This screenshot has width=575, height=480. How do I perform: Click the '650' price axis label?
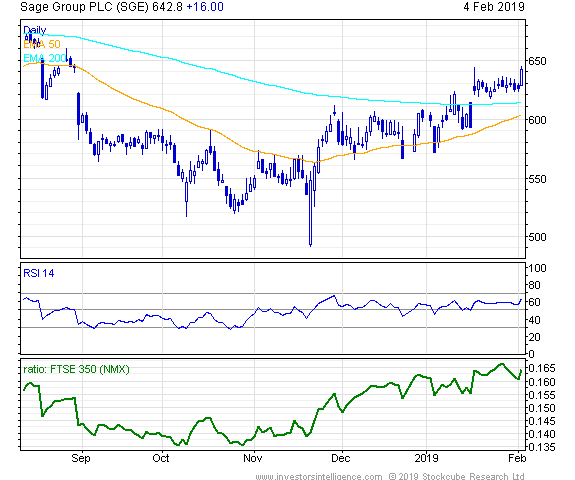(x=537, y=61)
